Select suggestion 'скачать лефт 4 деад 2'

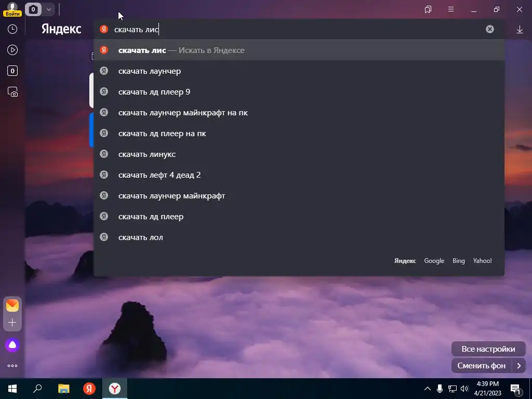coord(299,175)
